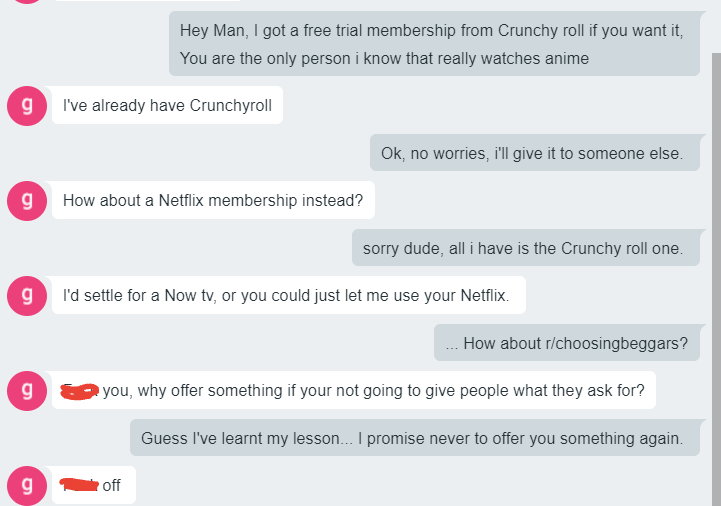
Task: Select the 'sorry dude, all i have' message
Action: (x=526, y=247)
